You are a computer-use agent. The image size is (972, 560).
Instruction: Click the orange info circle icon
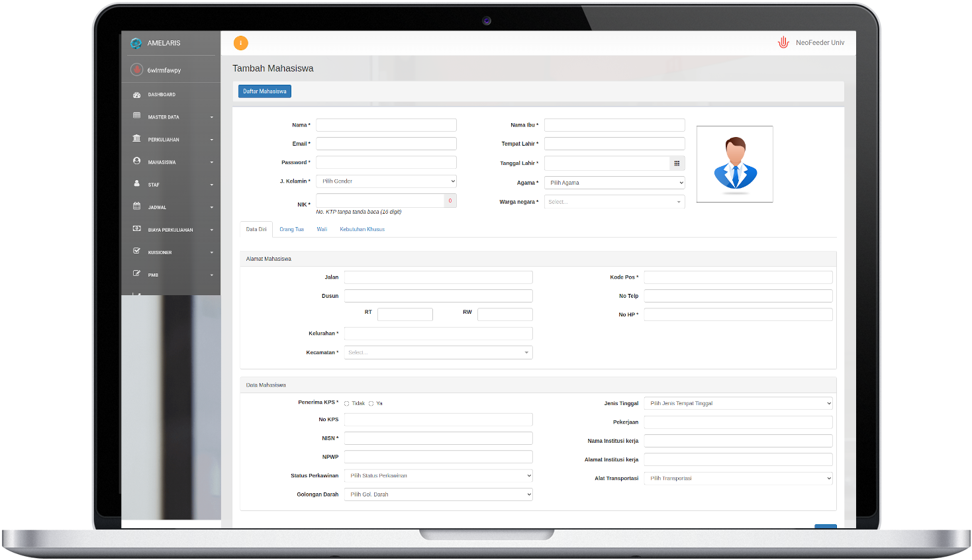240,43
